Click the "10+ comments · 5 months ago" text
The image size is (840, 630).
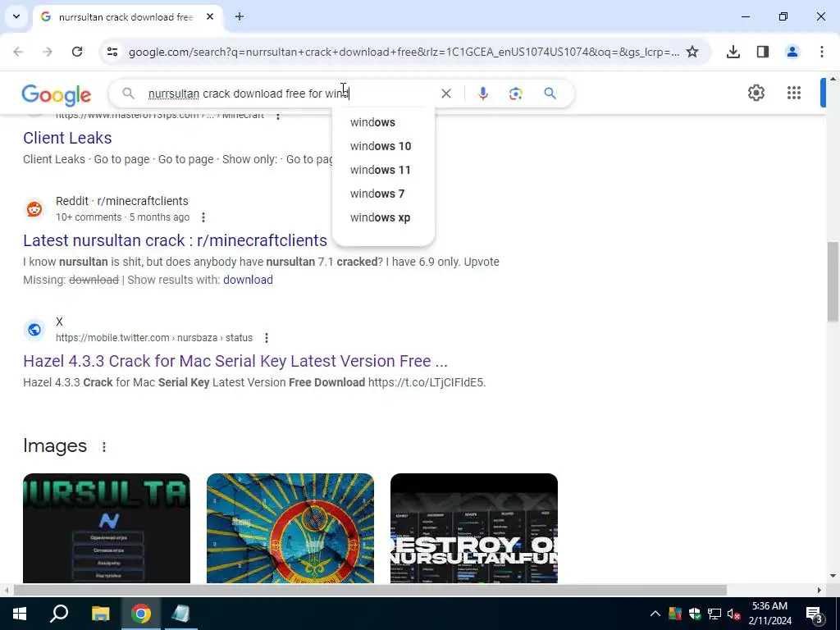pyautogui.click(x=123, y=217)
